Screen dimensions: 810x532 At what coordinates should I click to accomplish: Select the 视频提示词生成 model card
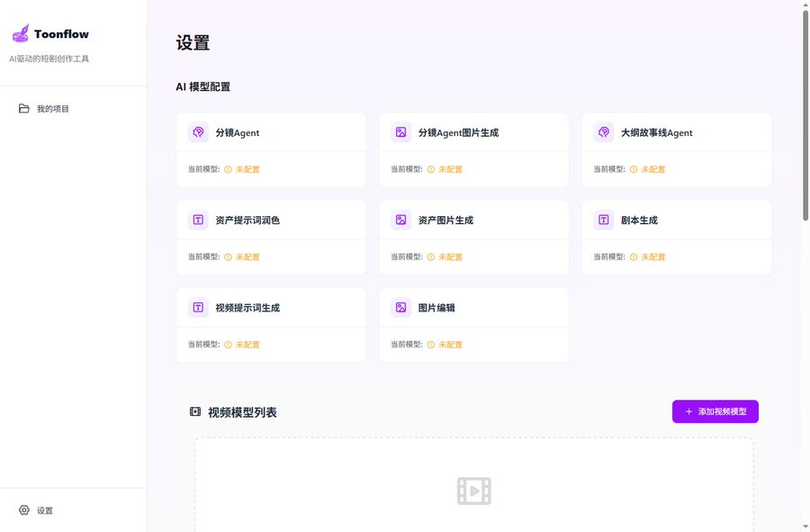pyautogui.click(x=271, y=325)
